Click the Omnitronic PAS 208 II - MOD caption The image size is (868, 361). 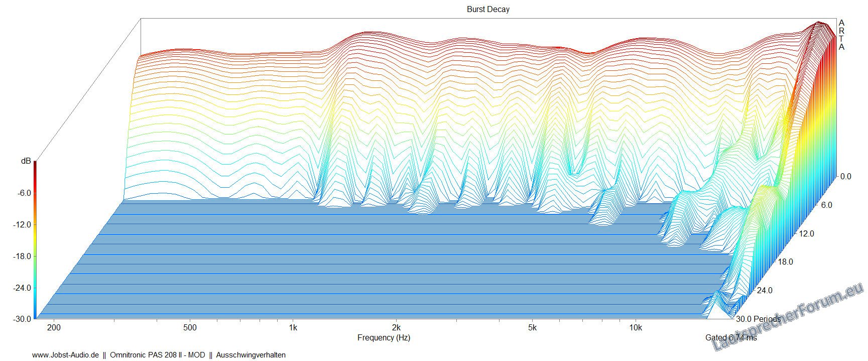click(157, 355)
